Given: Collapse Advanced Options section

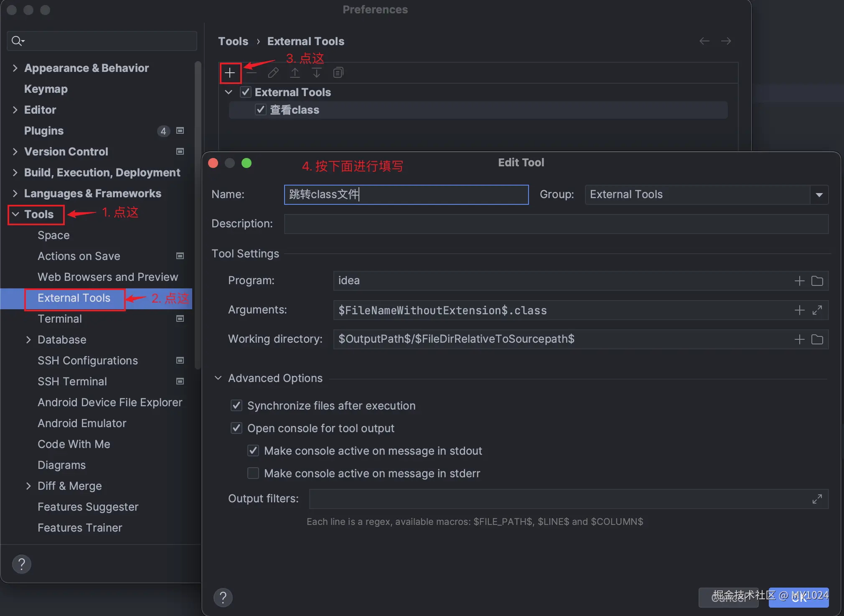Looking at the screenshot, I should [x=218, y=378].
